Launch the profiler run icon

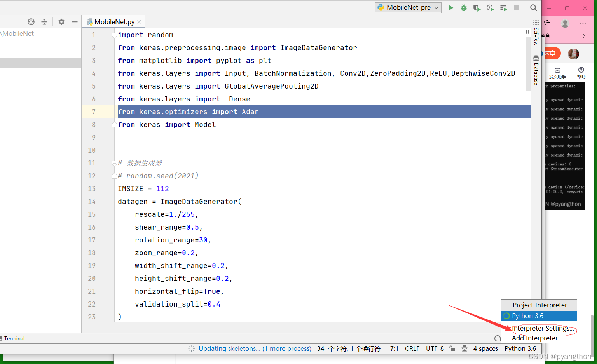click(x=490, y=8)
